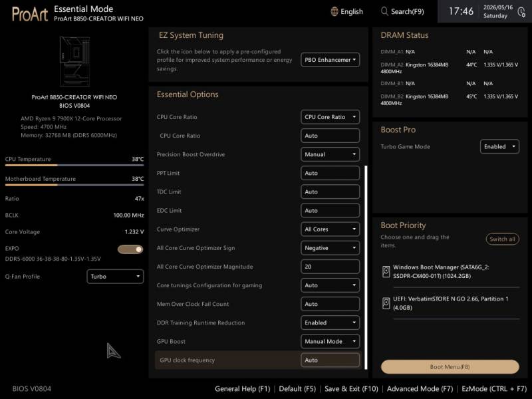Image resolution: width=532 pixels, height=399 pixels.
Task: Click Save & Exit (F10)
Action: [x=351, y=389]
